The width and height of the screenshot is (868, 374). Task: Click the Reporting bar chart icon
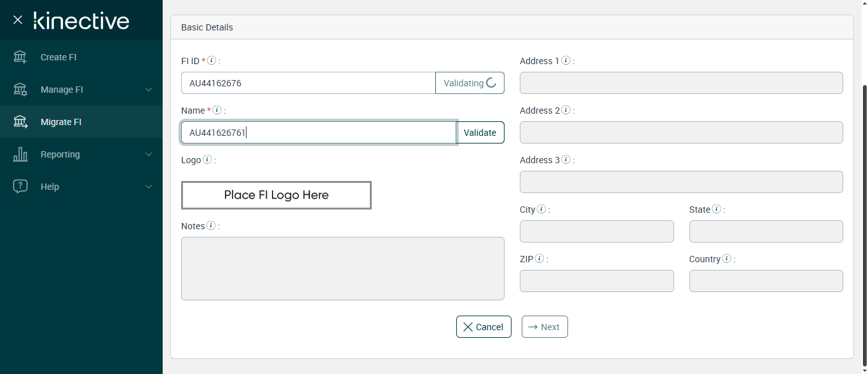coord(20,154)
